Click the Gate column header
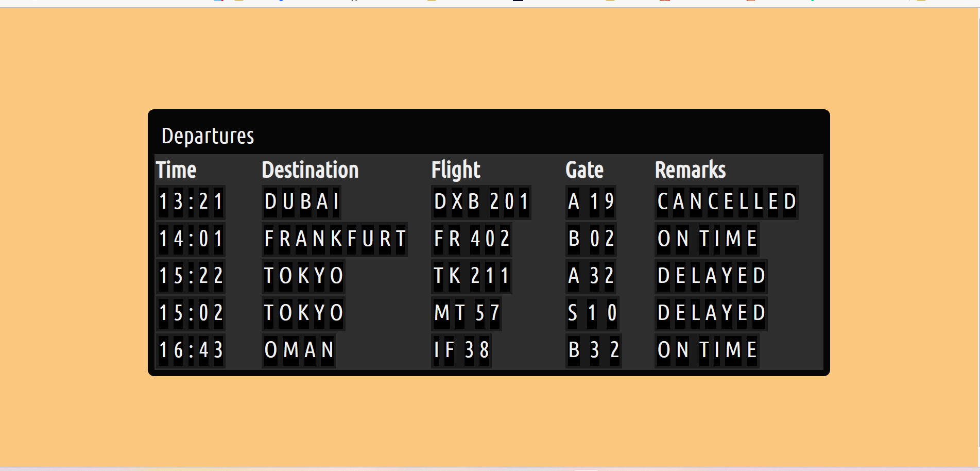Screen dimensions: 980x471 (584, 170)
